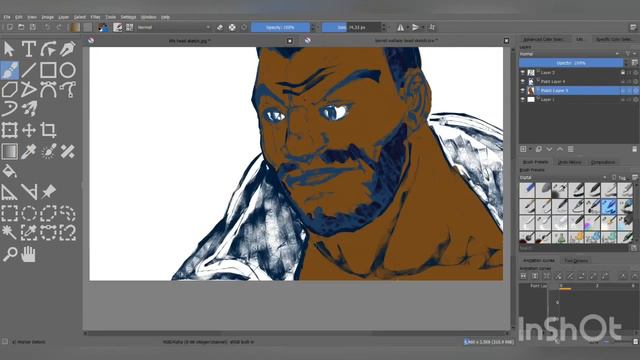
Task: Select the highlighted blue brush preset thumbnail
Action: pyautogui.click(x=609, y=207)
